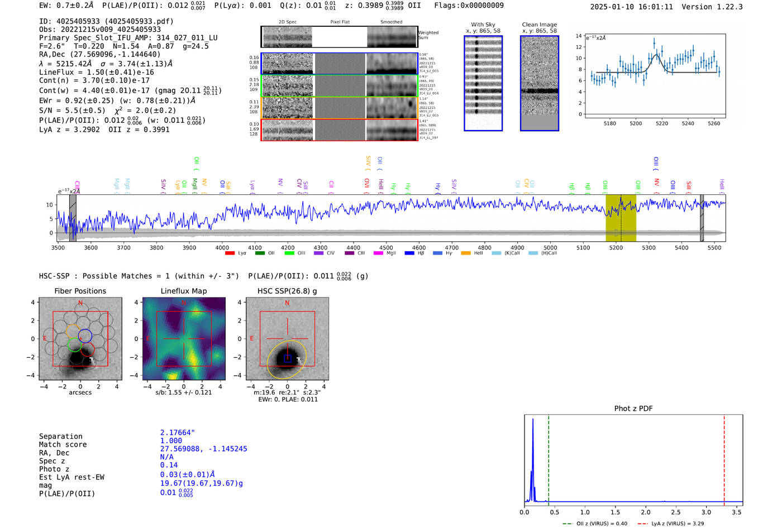The width and height of the screenshot is (782, 532).
Task: Select the Fiber Positions image
Action: point(80,339)
